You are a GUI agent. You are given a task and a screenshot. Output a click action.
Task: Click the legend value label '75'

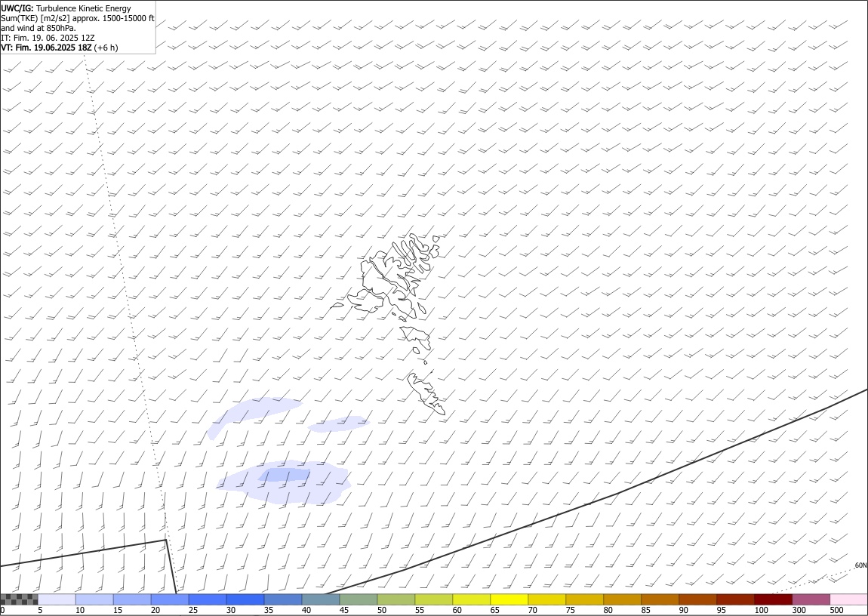(x=570, y=610)
